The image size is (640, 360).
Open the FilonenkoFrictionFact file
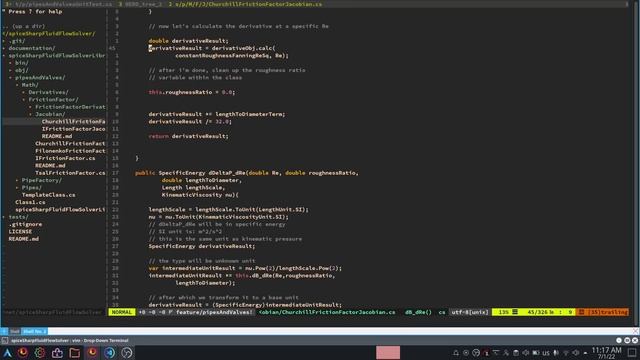pyautogui.click(x=70, y=151)
